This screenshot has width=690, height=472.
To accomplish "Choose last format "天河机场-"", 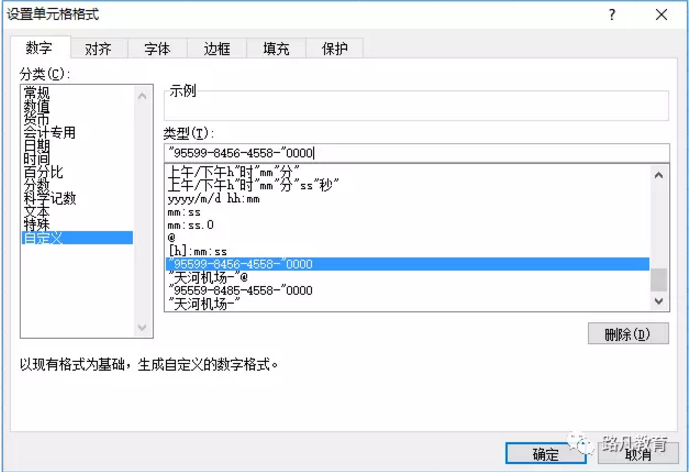I will coord(407,304).
